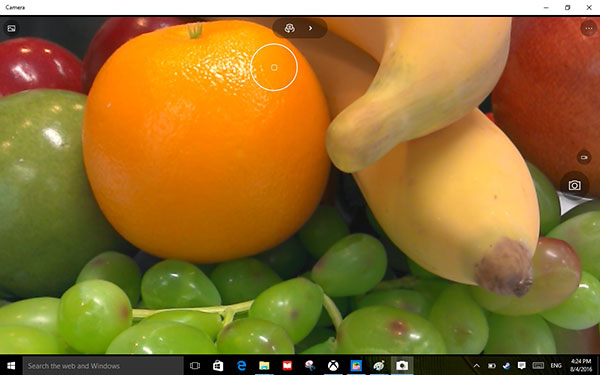Open the colorful app icon left of Xbox

310,366
